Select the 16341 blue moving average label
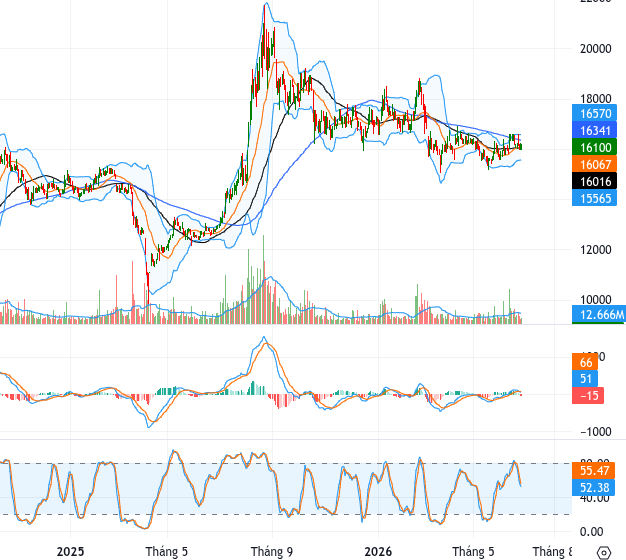Screen dimensions: 626x560 click(594, 131)
